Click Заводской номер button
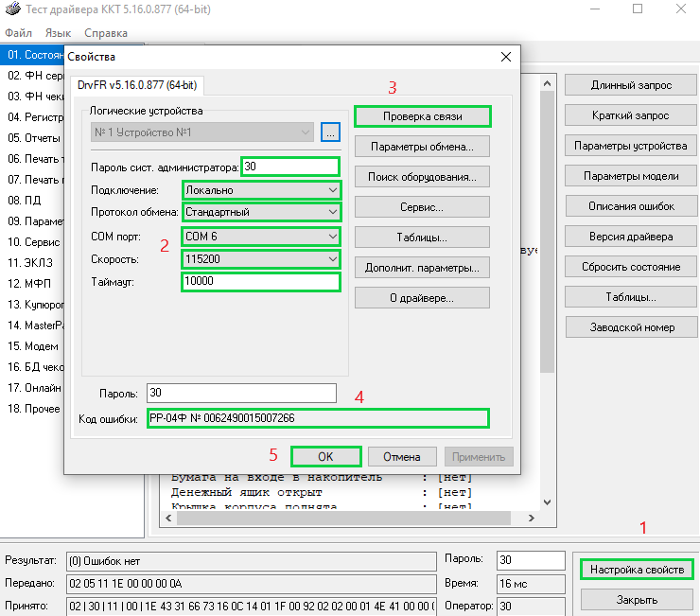Viewport: 700px width, 616px height. [x=632, y=327]
